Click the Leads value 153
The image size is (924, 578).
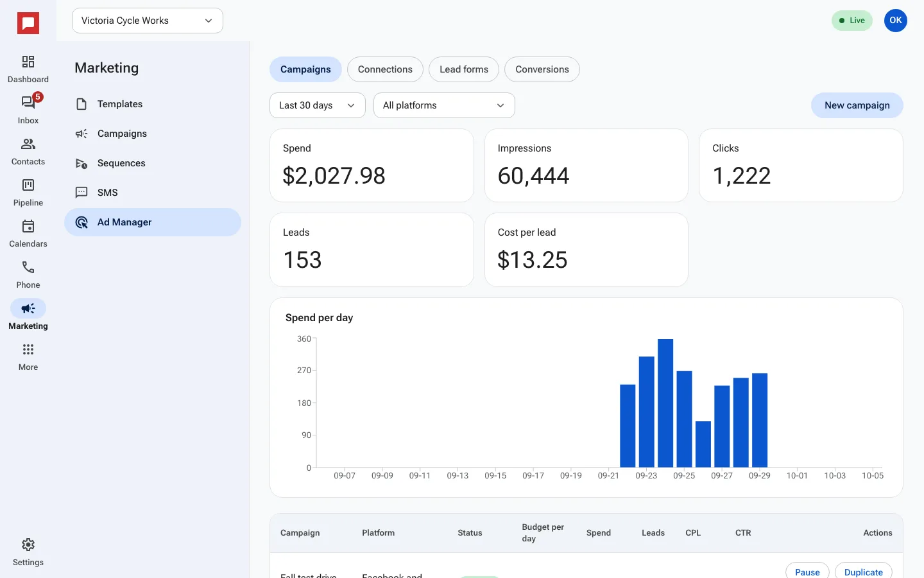(x=302, y=260)
